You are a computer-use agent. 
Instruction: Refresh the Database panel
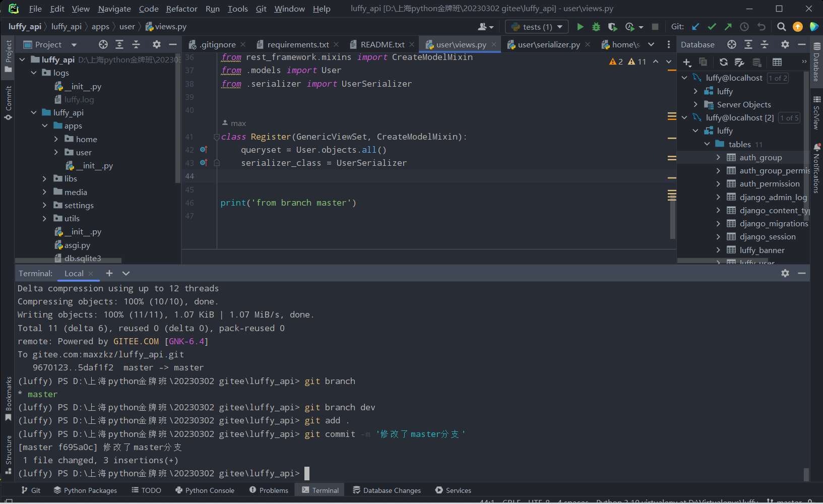point(724,62)
